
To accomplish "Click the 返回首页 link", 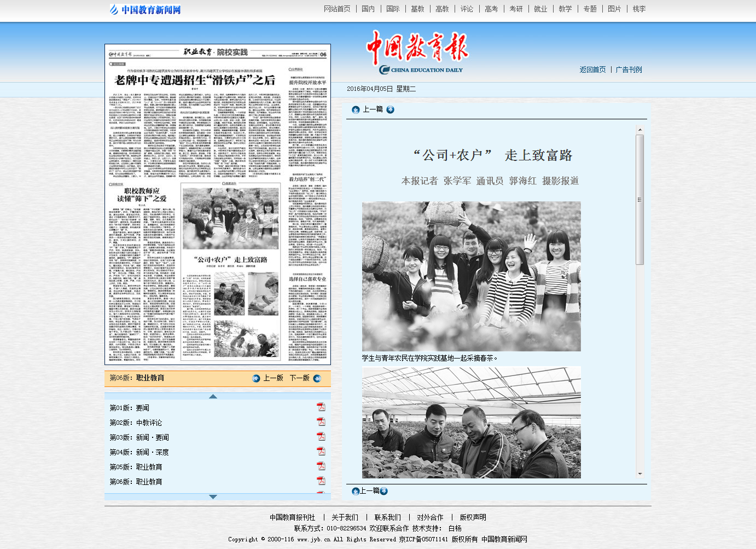I will [x=592, y=70].
